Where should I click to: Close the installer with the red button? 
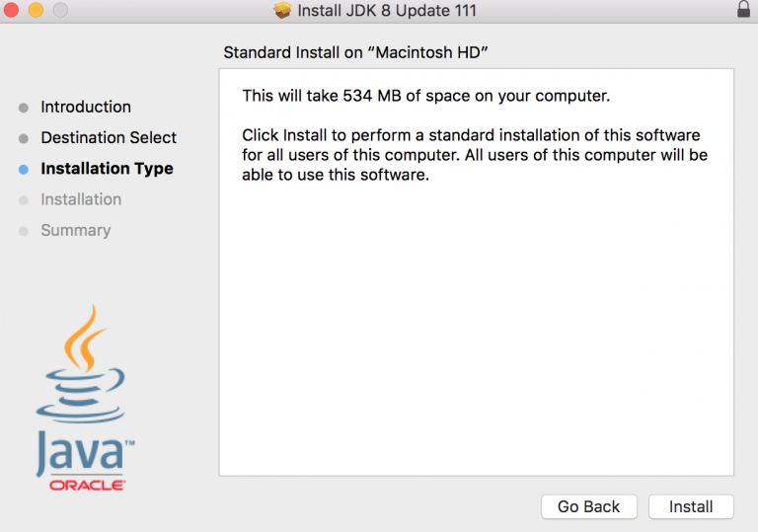click(13, 11)
